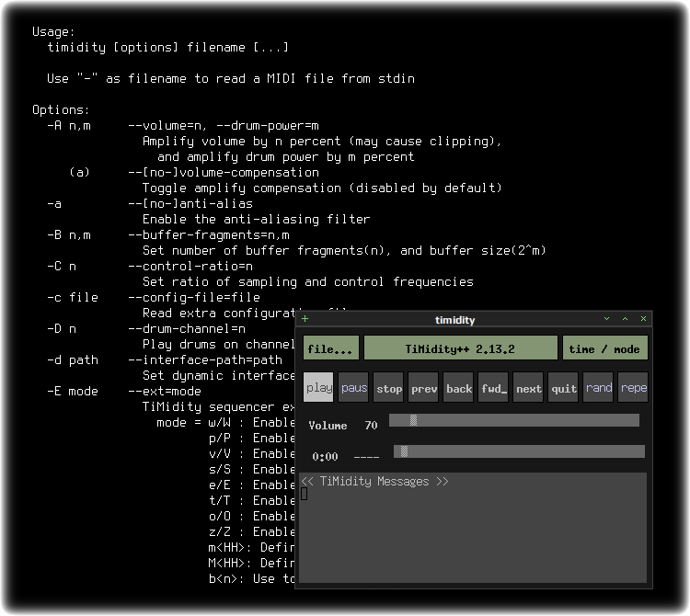Screen dimensions: 690x616
Task: Maximize timidity window with up chevron
Action: pyautogui.click(x=625, y=319)
